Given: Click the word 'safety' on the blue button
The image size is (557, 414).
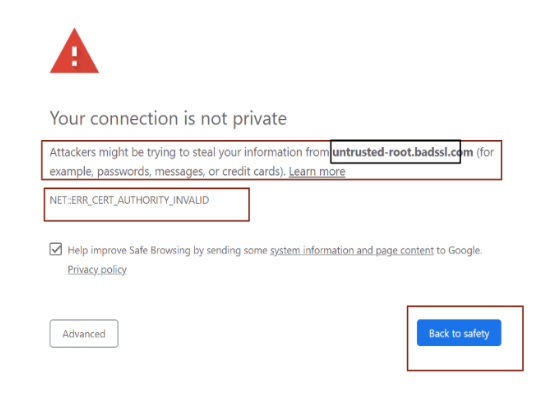Looking at the screenshot, I should click(x=476, y=333).
